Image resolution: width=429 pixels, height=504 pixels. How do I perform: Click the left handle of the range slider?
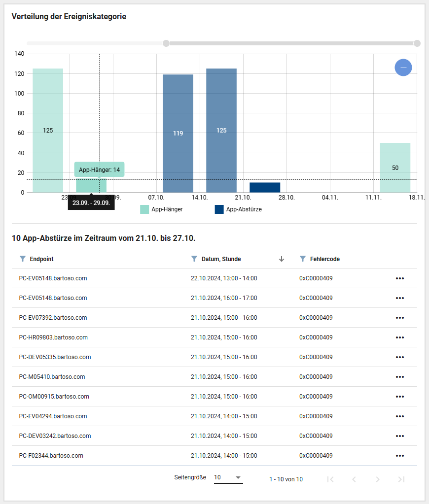pyautogui.click(x=166, y=43)
